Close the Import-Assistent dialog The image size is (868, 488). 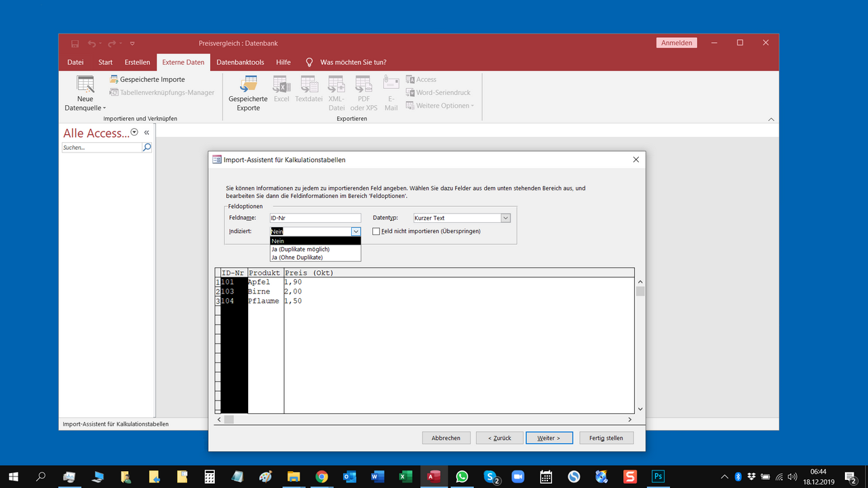point(635,160)
